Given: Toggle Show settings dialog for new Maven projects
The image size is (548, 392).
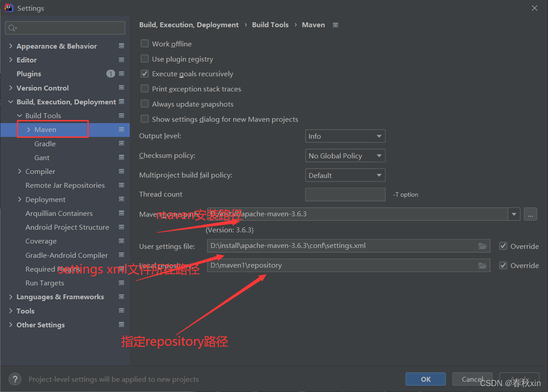Looking at the screenshot, I should (144, 119).
